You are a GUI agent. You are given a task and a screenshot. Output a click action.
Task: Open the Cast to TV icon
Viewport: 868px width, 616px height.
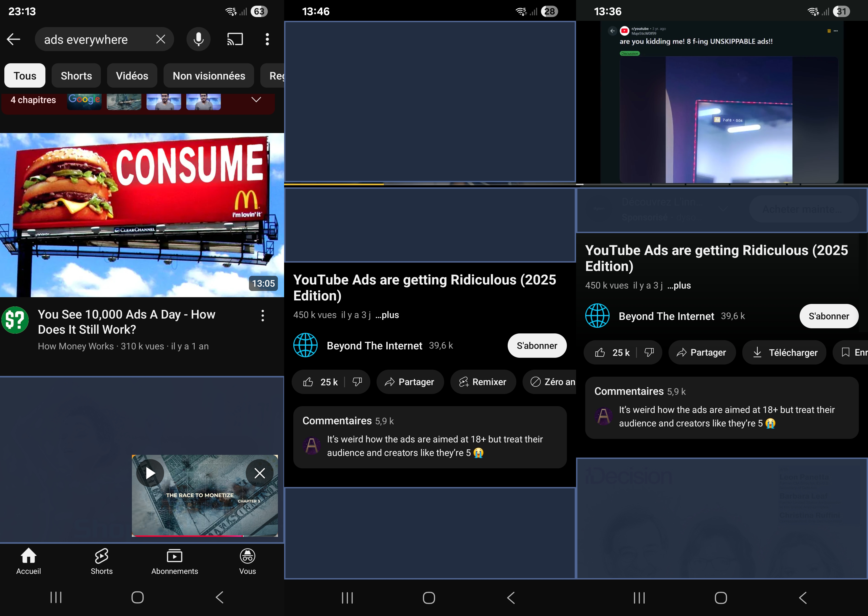tap(234, 39)
